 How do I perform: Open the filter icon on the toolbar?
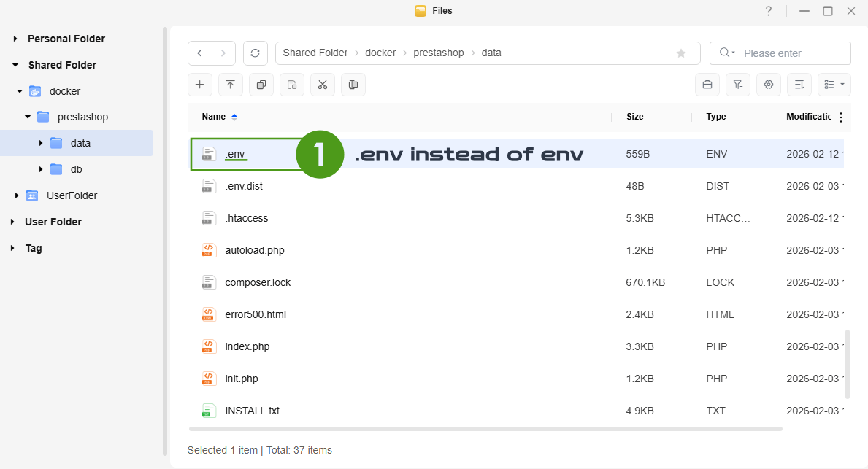pyautogui.click(x=737, y=85)
